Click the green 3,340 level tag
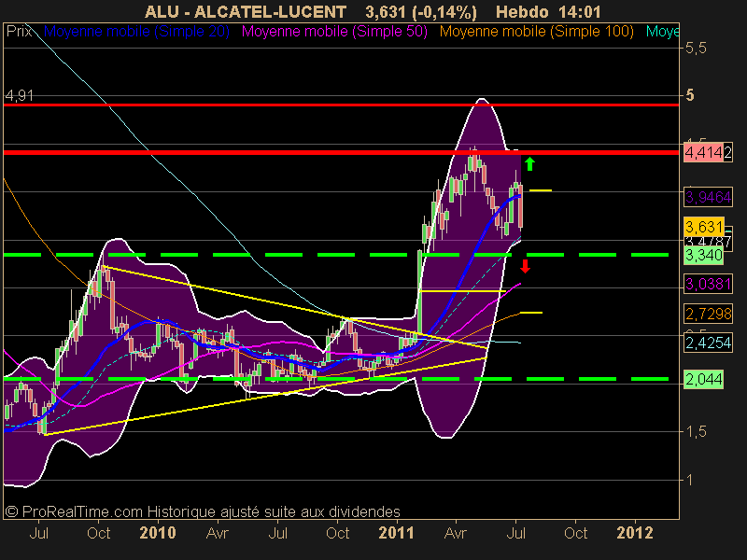 click(x=704, y=255)
